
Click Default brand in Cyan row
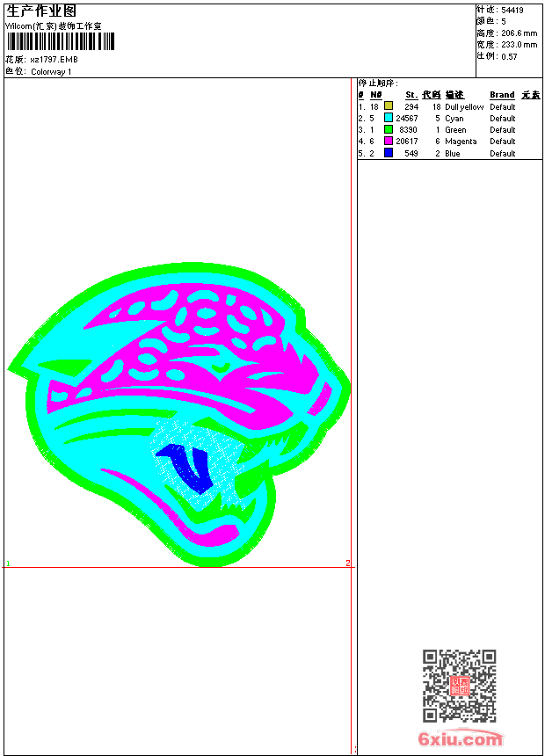click(503, 119)
